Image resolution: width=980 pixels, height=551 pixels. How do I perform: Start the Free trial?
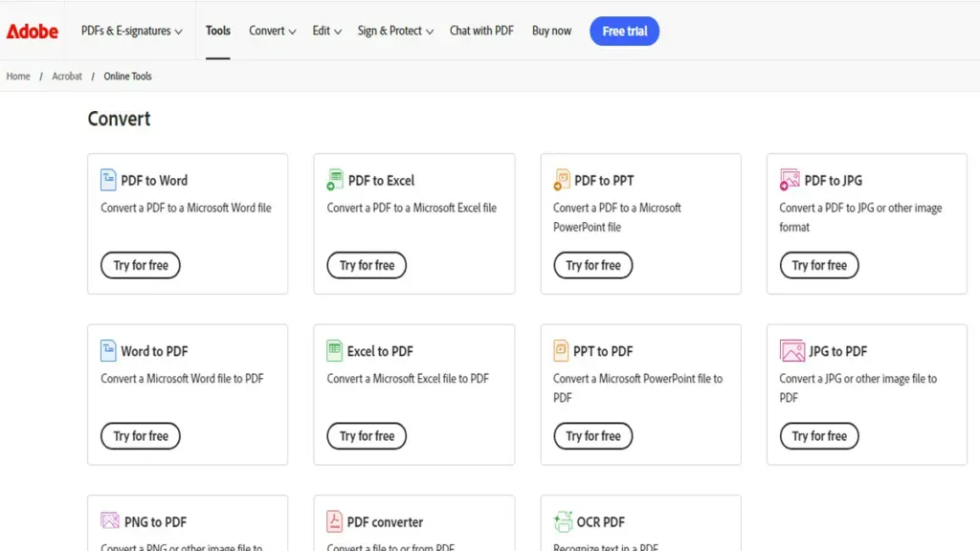[624, 32]
